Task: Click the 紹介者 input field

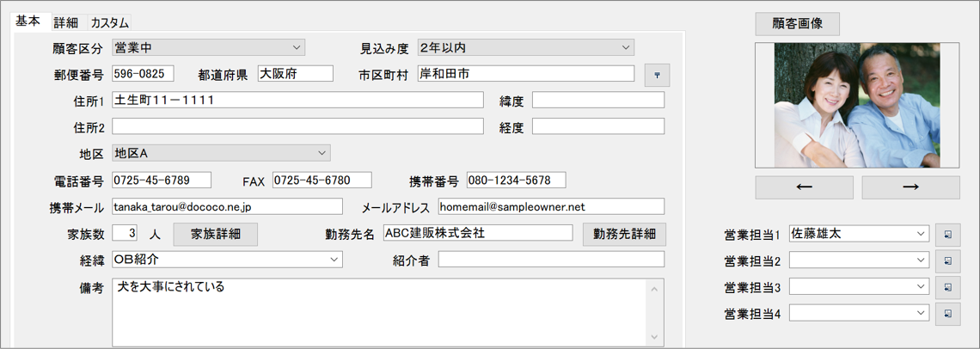Action: pos(551,259)
